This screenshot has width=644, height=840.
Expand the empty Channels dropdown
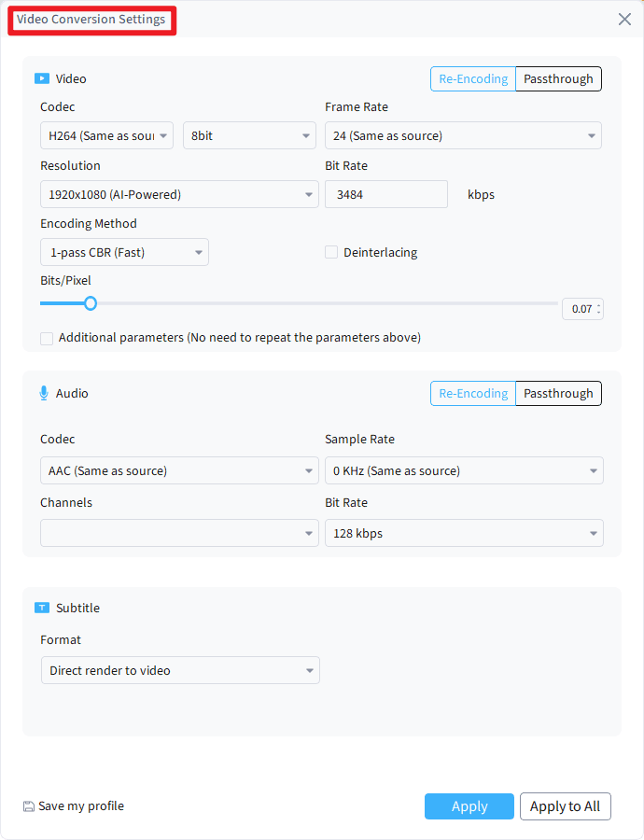coord(179,532)
